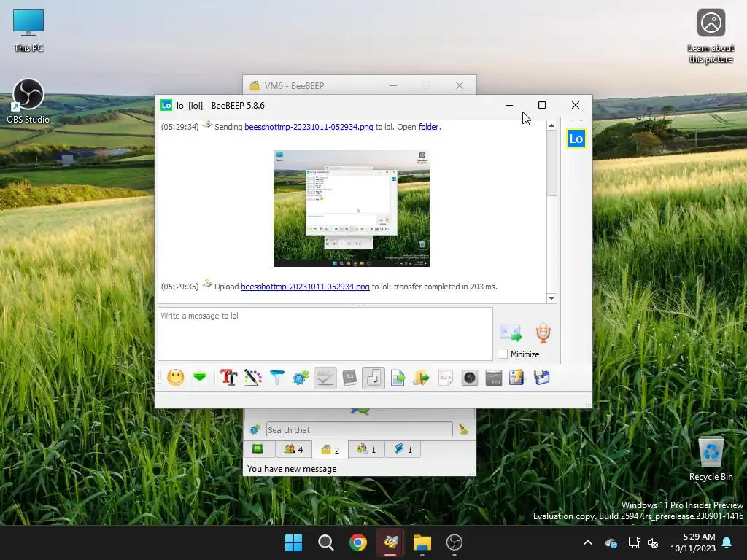
Task: Click the taskbar Search icon
Action: click(326, 542)
